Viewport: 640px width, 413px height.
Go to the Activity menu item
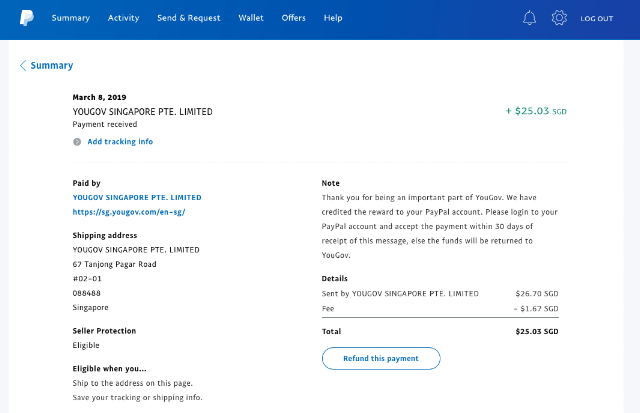click(123, 18)
